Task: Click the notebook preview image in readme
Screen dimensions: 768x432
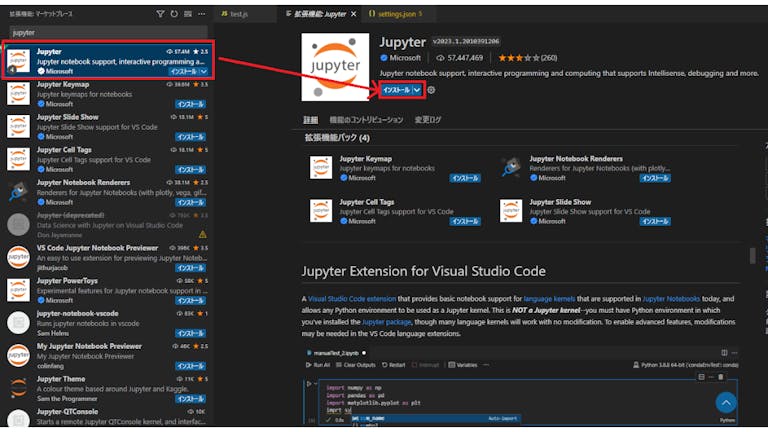Action: click(x=521, y=385)
